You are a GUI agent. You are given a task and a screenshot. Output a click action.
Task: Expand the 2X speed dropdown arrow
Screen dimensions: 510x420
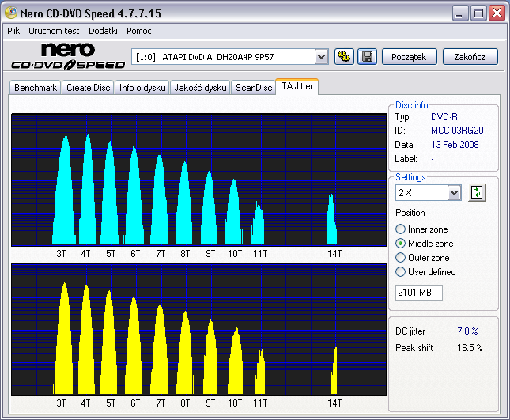454,193
